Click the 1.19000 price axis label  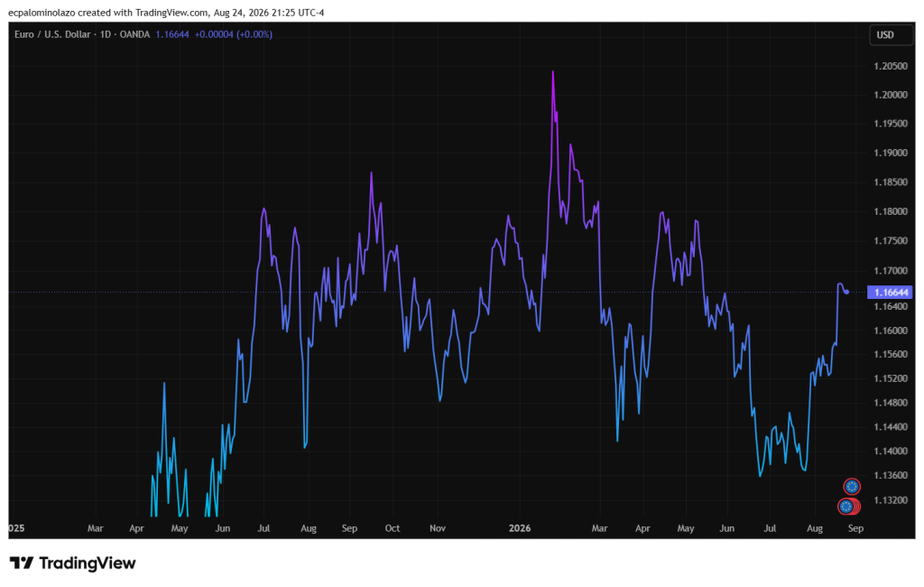[x=891, y=153]
